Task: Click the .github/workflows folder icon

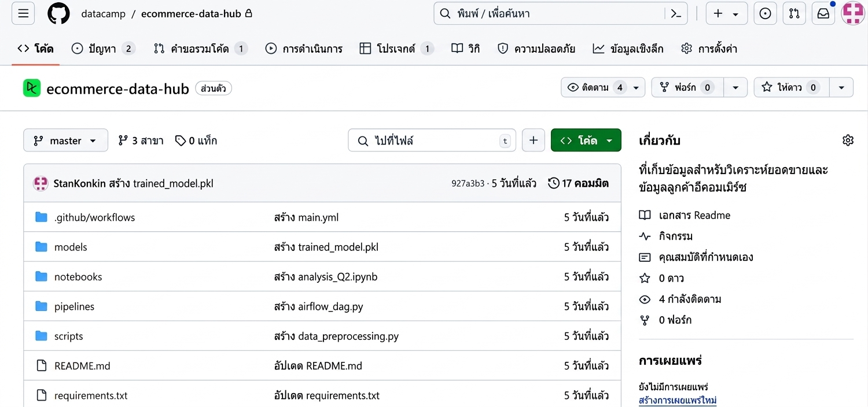Action: click(x=41, y=217)
